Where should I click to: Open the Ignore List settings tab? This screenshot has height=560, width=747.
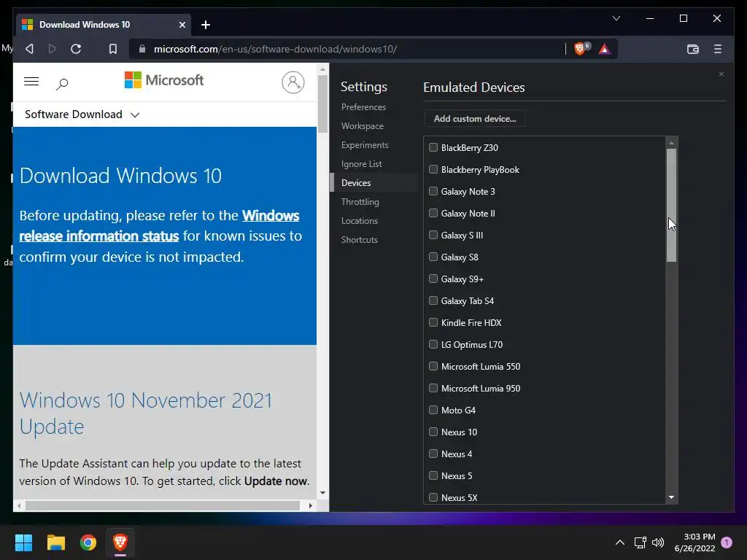[361, 164]
